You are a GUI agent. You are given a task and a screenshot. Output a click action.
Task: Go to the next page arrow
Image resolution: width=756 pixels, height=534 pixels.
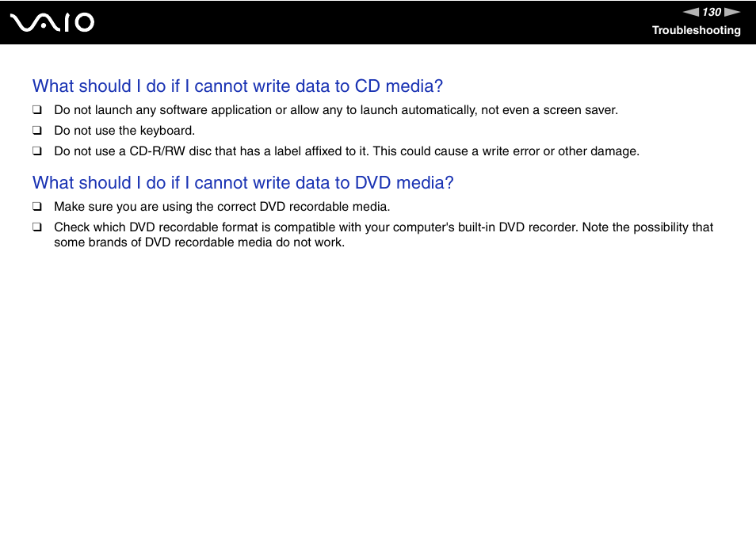click(732, 12)
